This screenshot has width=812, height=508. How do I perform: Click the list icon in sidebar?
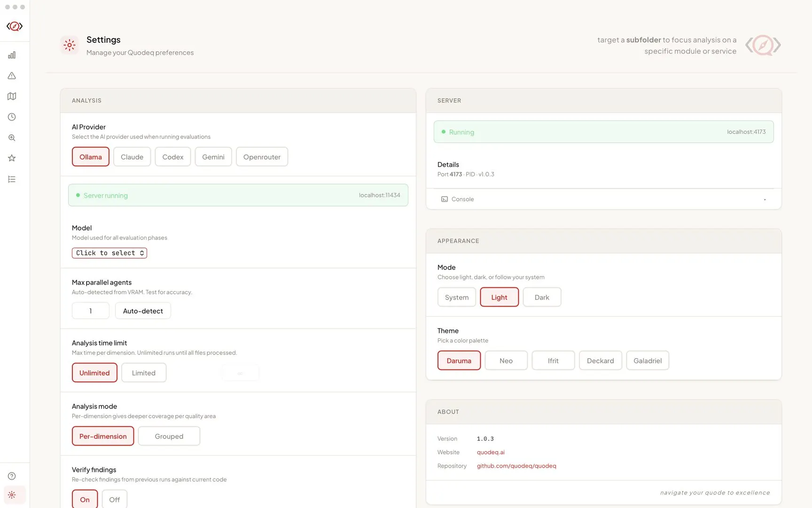(x=12, y=179)
